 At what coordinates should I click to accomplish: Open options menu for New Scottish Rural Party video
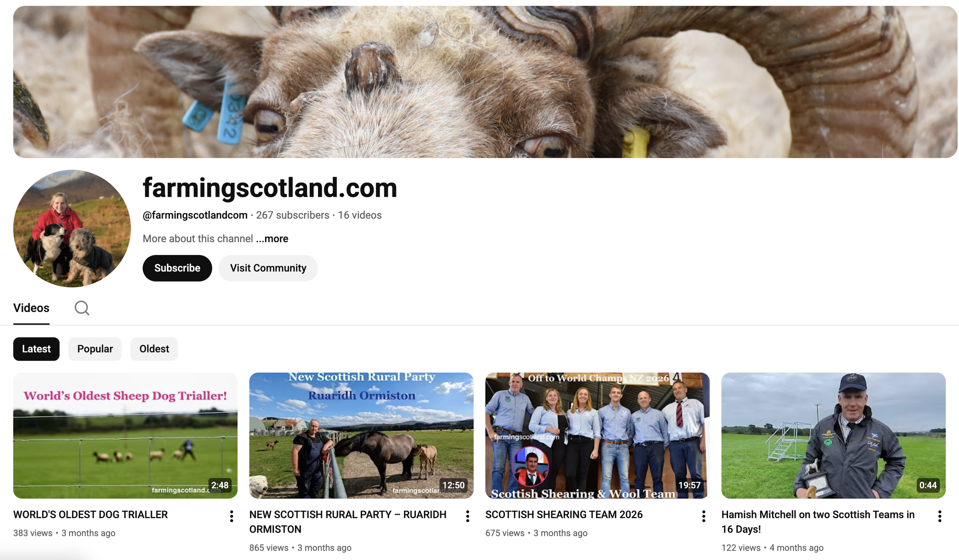pyautogui.click(x=467, y=516)
